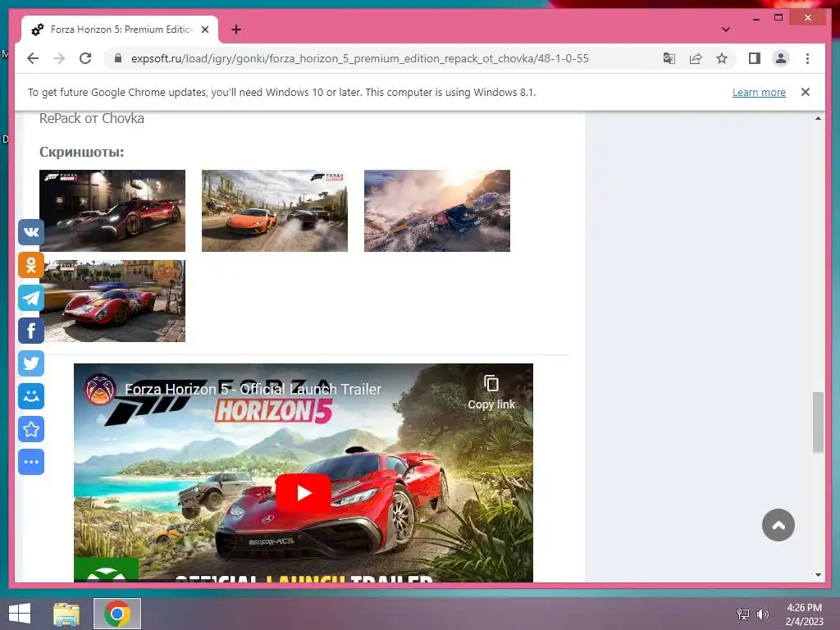Screen dimensions: 840x630
Task: Share page via Twitter icon
Action: 31,363
